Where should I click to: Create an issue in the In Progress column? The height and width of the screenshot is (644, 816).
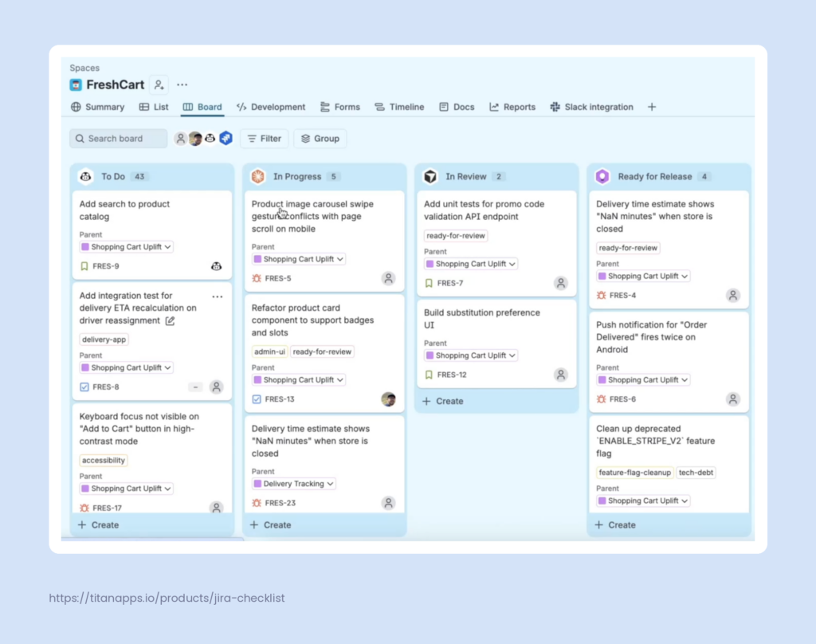[x=271, y=524]
